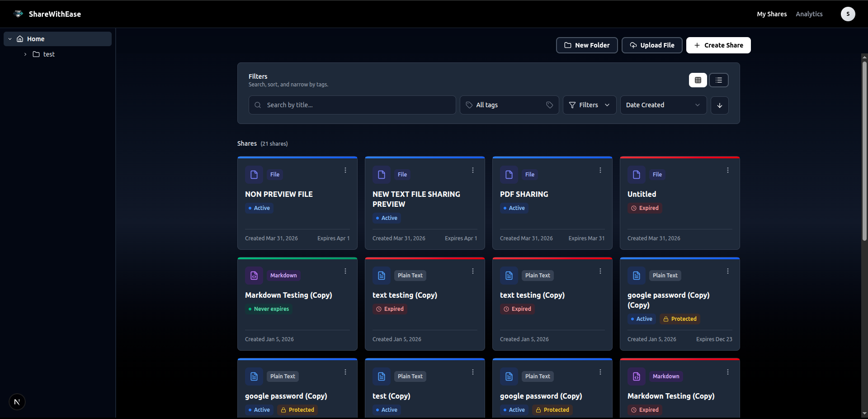Image resolution: width=868 pixels, height=419 pixels.
Task: Click the New Folder button
Action: tap(587, 45)
